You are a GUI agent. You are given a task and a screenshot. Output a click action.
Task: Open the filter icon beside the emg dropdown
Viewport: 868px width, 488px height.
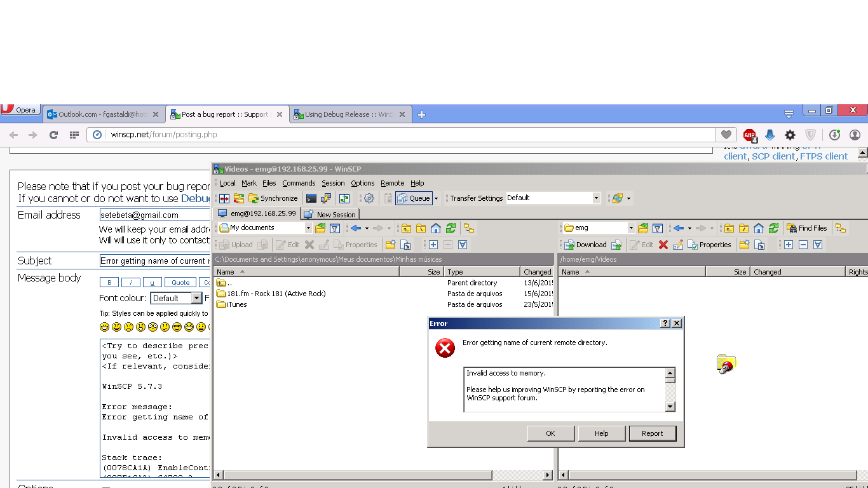(658, 228)
